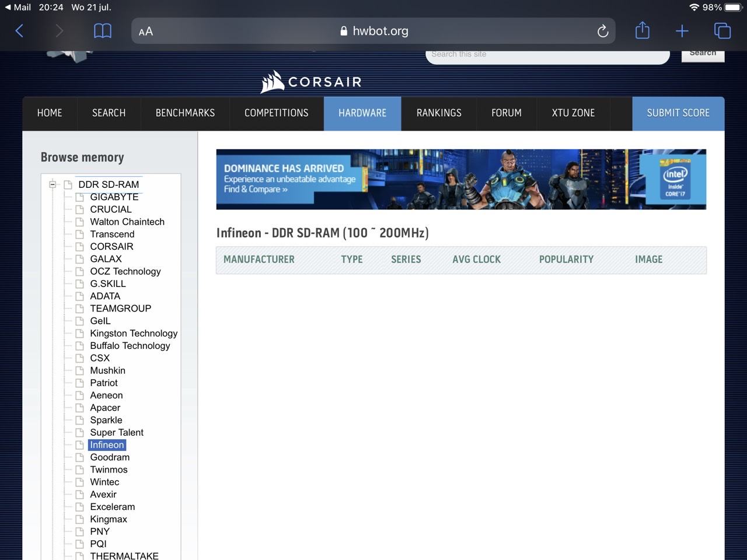
Task: Select GIGABYTE in the memory tree
Action: 114,197
